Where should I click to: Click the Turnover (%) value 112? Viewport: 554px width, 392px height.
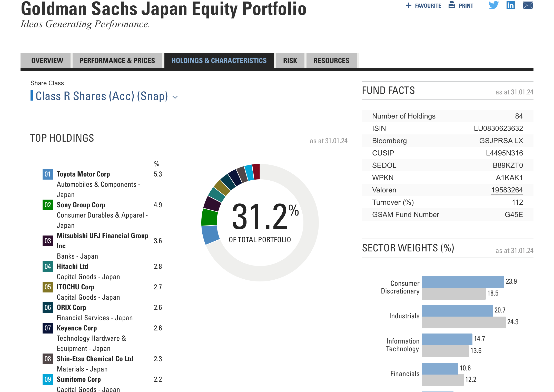517,202
